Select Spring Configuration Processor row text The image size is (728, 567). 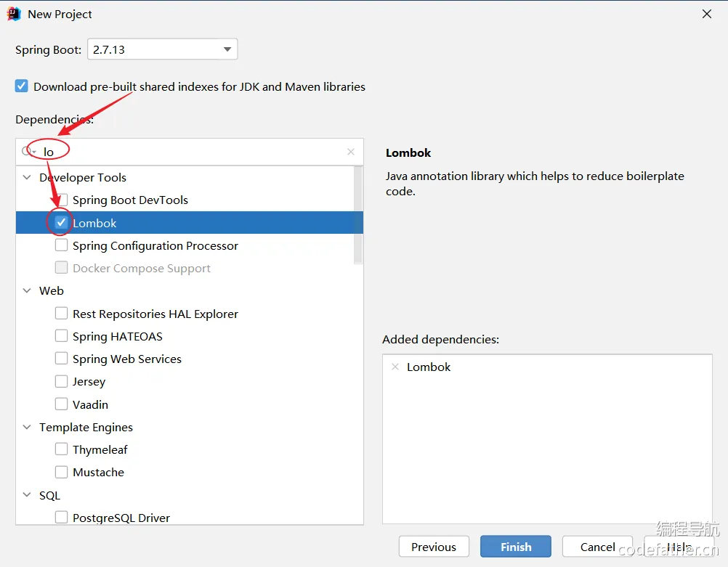155,246
